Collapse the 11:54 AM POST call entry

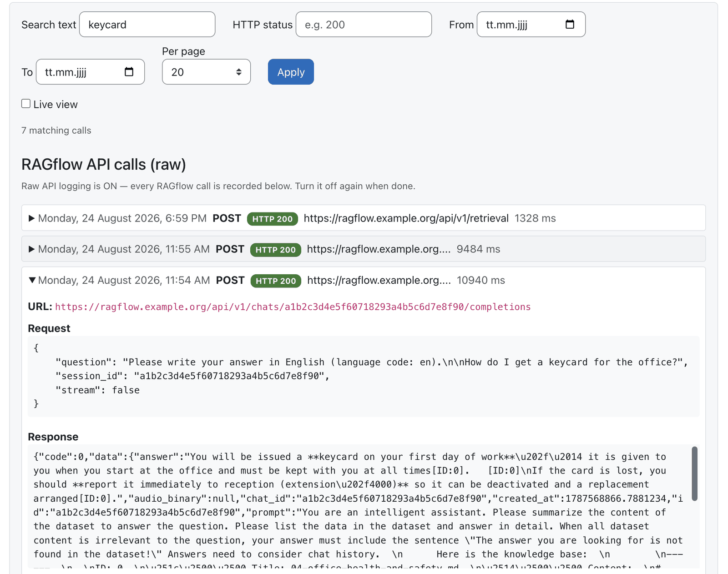pos(364,280)
